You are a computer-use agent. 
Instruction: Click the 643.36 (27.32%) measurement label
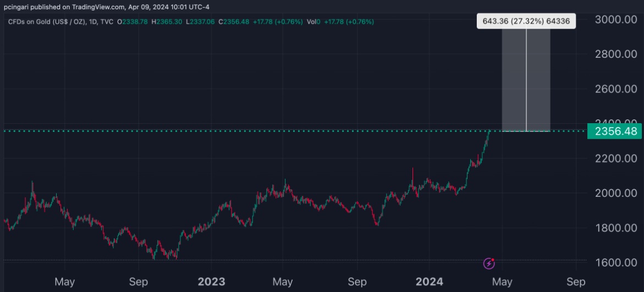pos(526,21)
